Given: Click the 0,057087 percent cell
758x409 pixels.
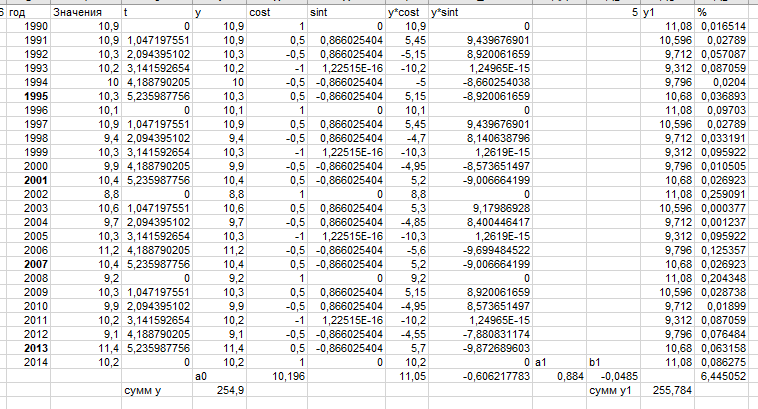Looking at the screenshot, I should 722,54.
